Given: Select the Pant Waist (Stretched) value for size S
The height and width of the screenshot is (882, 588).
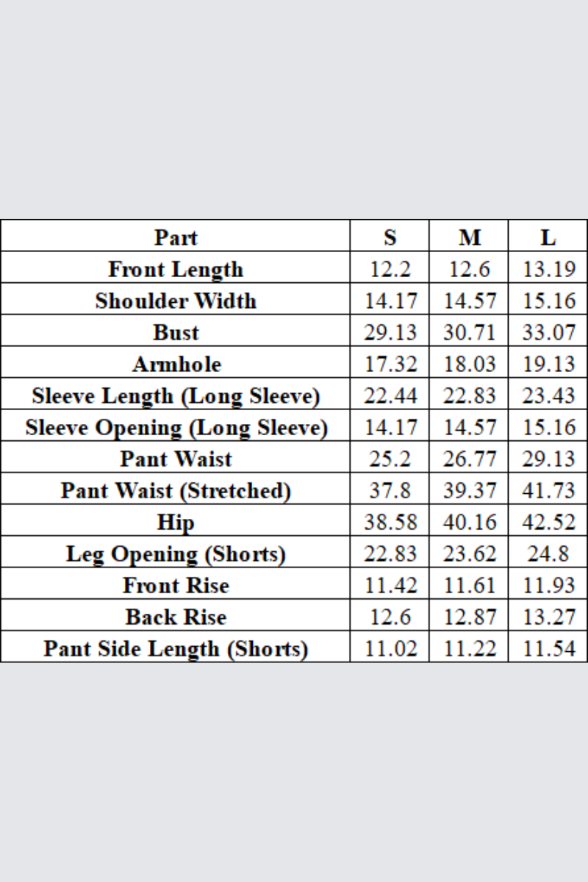Looking at the screenshot, I should click(x=390, y=490).
